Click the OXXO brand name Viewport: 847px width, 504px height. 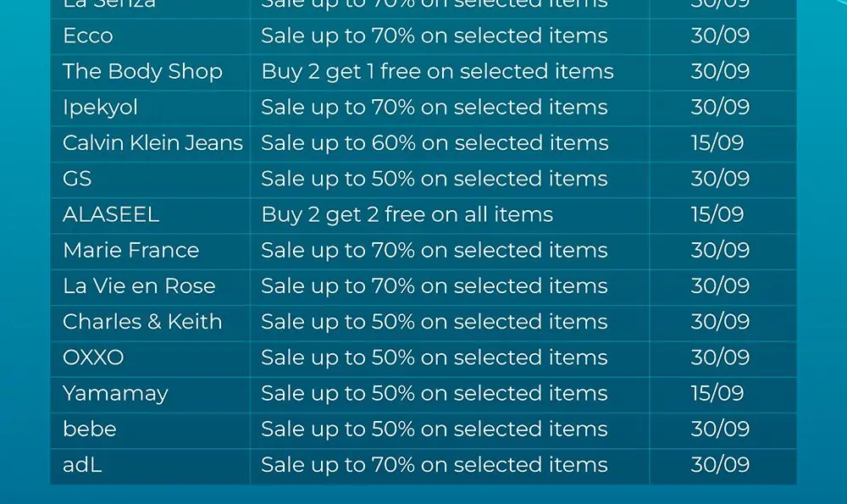coord(93,357)
